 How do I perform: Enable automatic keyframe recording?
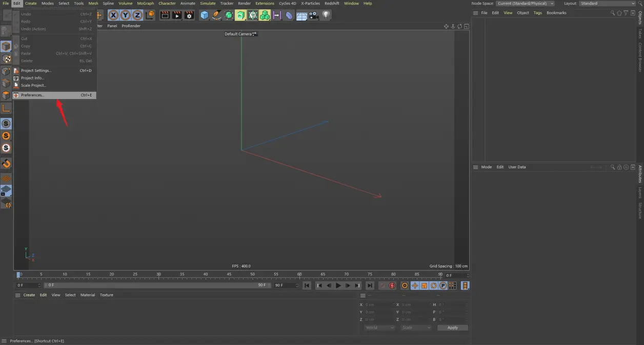[x=405, y=285]
